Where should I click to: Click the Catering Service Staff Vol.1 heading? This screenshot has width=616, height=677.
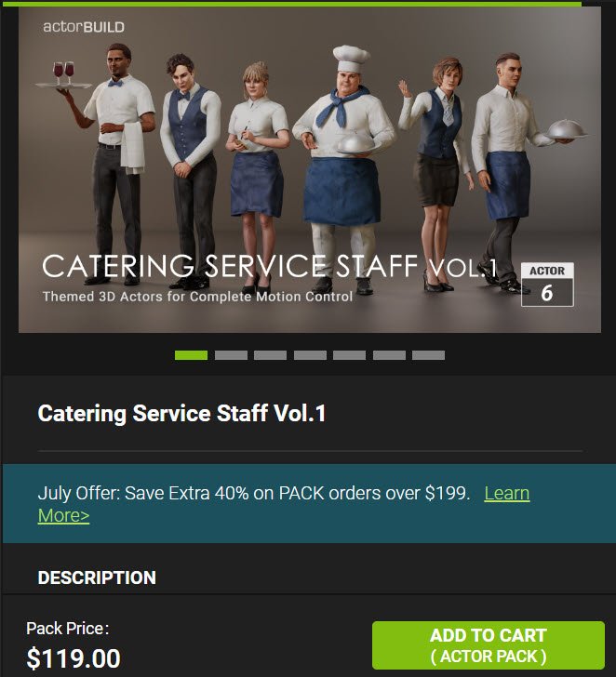[181, 413]
